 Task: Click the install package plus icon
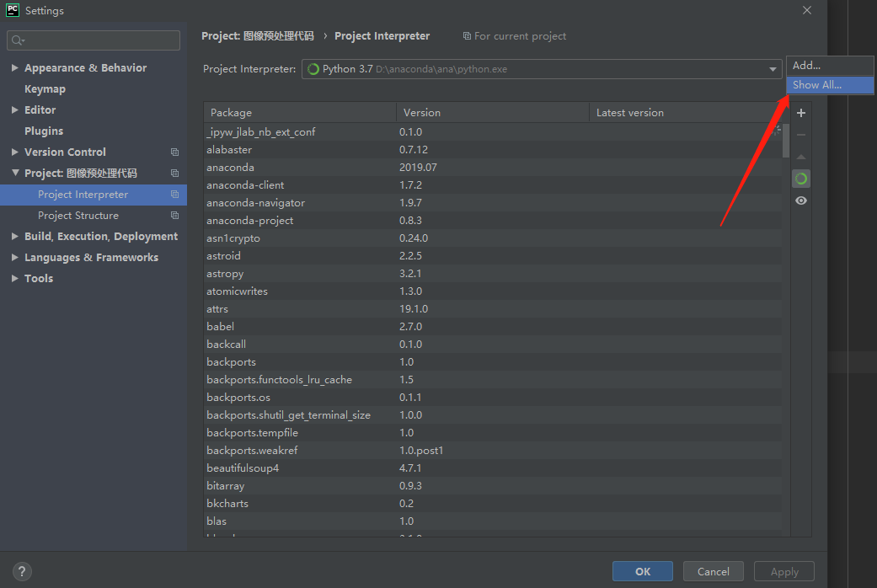pos(801,113)
